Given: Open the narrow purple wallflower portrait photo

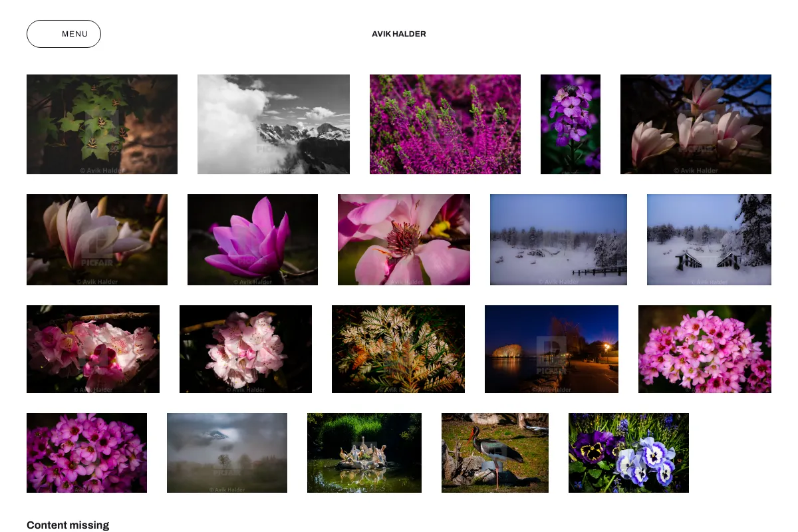Looking at the screenshot, I should coord(571,124).
